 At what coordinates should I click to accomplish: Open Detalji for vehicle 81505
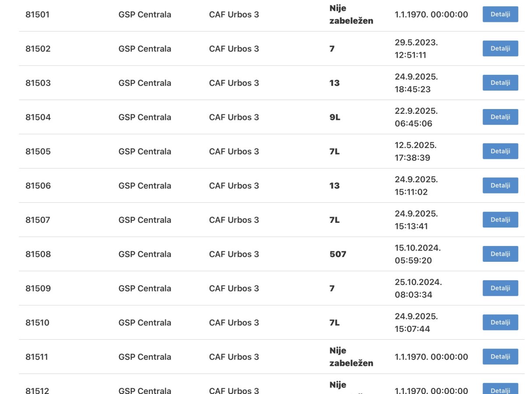[500, 151]
